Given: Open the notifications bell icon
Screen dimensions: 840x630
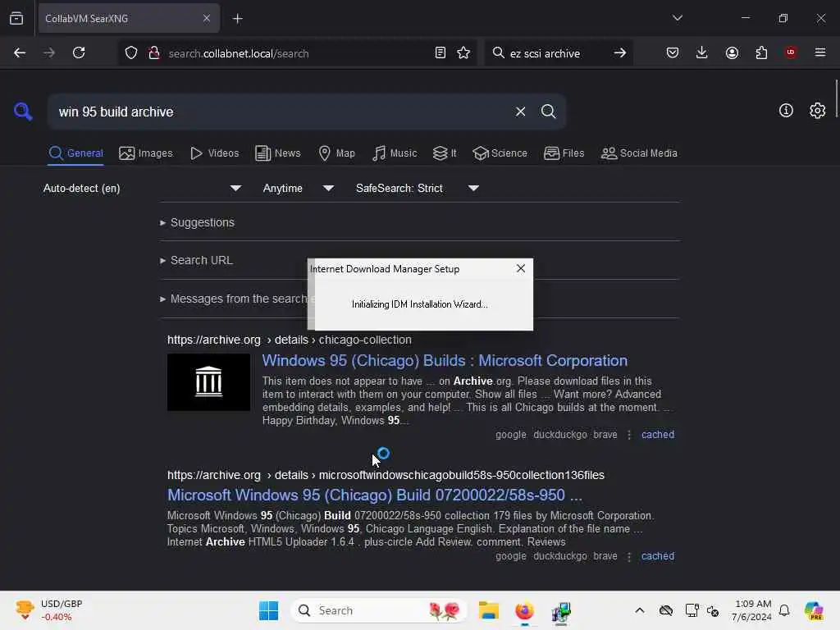Looking at the screenshot, I should click(x=784, y=610).
